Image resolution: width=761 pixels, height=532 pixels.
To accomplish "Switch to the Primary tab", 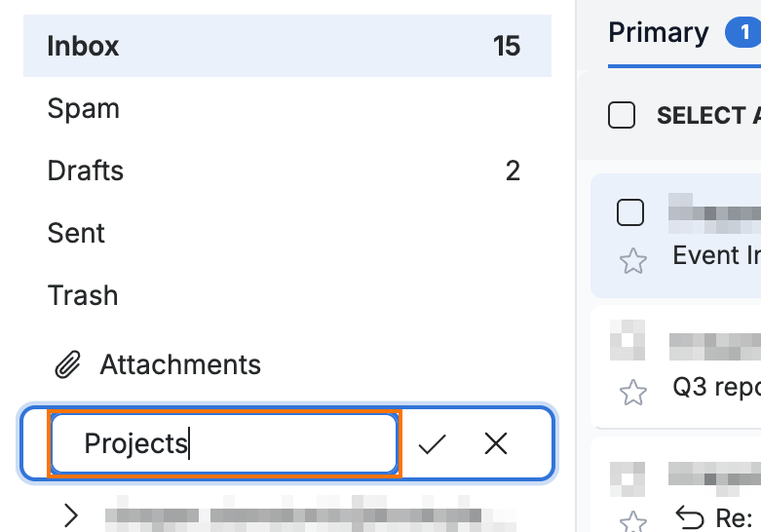I will (x=658, y=33).
